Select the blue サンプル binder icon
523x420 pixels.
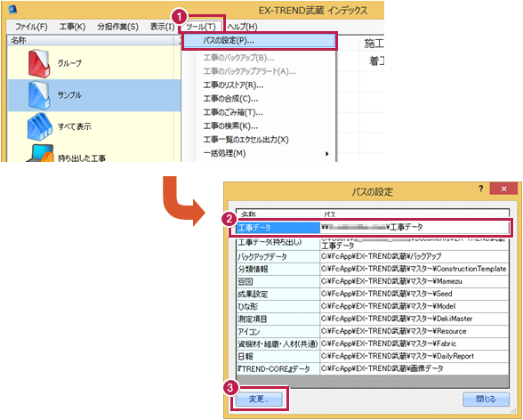[39, 95]
